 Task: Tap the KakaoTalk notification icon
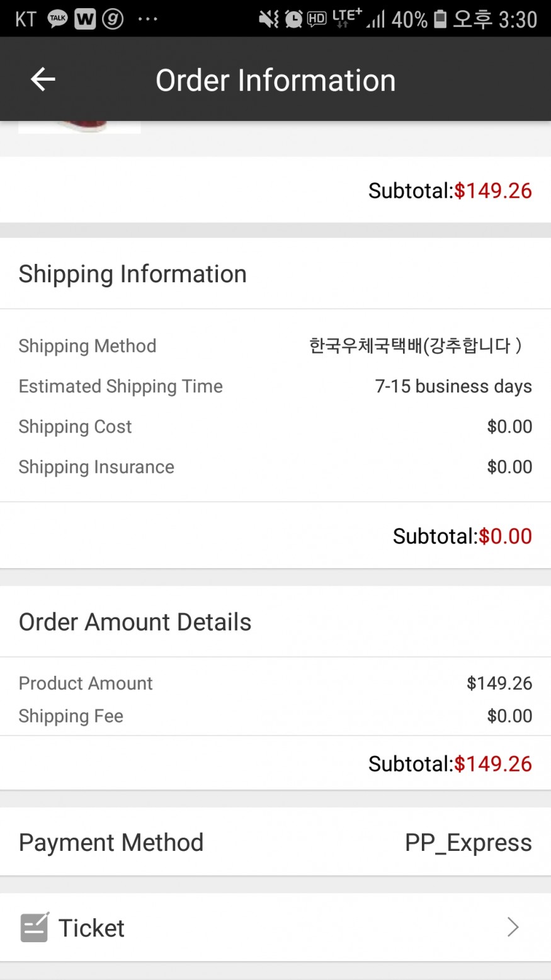(x=57, y=19)
